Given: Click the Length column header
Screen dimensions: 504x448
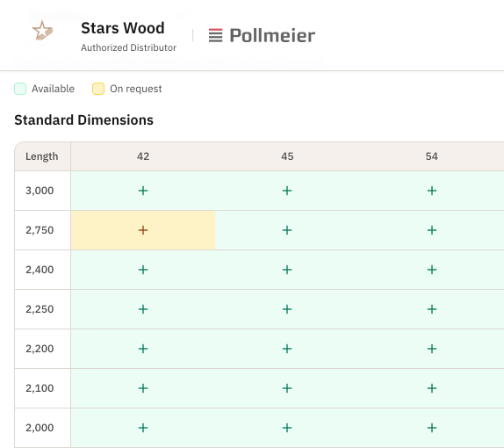Looking at the screenshot, I should click(42, 156).
